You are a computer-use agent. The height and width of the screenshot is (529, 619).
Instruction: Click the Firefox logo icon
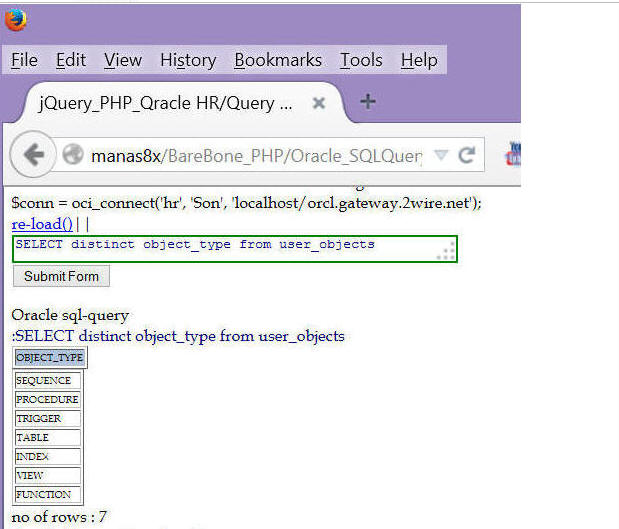pos(16,20)
